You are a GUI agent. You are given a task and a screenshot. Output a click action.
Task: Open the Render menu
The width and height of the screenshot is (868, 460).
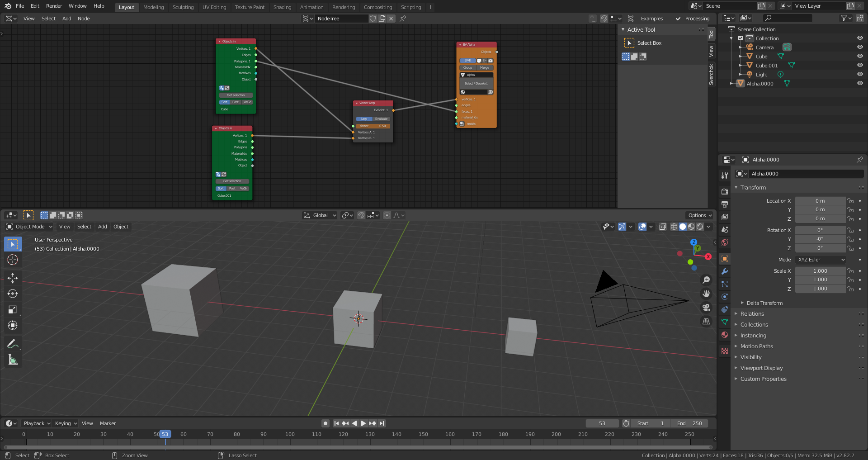click(54, 6)
